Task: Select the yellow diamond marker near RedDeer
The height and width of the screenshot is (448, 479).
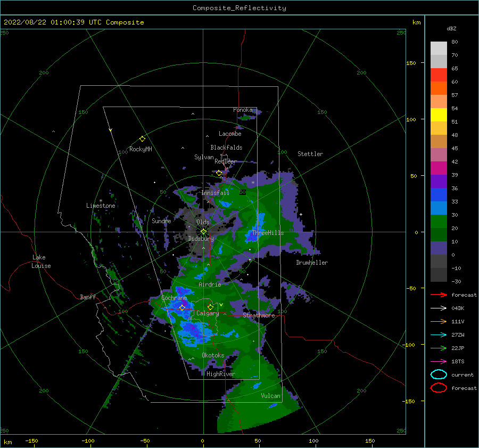Action: tap(219, 173)
